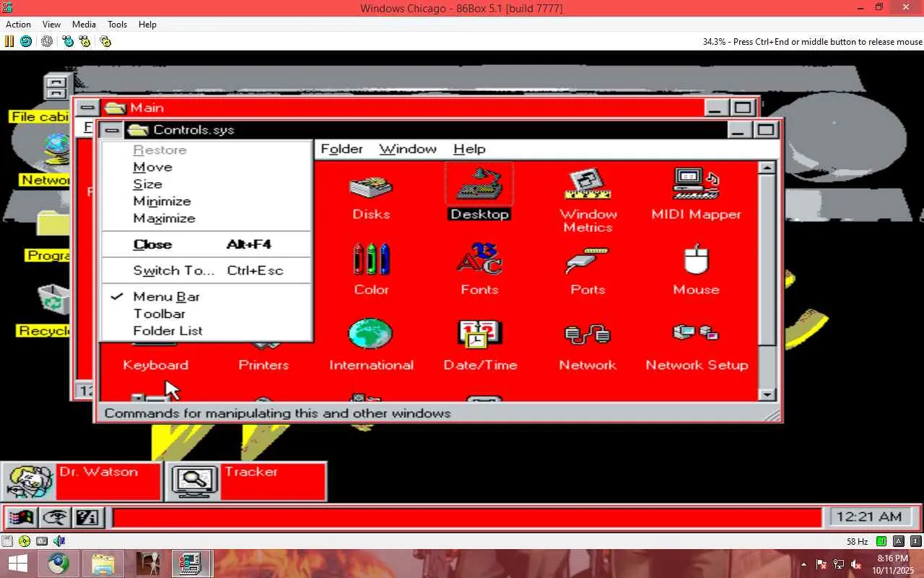This screenshot has height=578, width=924.
Task: Click the Chicago flag start button
Action: (x=22, y=517)
